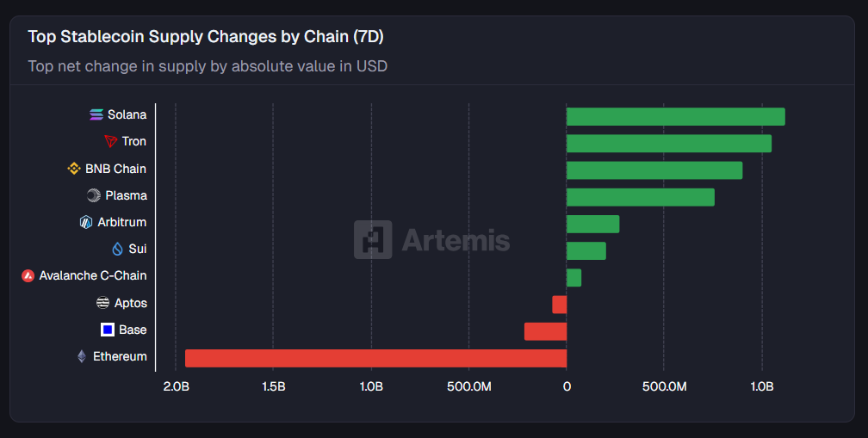Click the green BNB Chain bar
The image size is (868, 438).
pyautogui.click(x=654, y=170)
